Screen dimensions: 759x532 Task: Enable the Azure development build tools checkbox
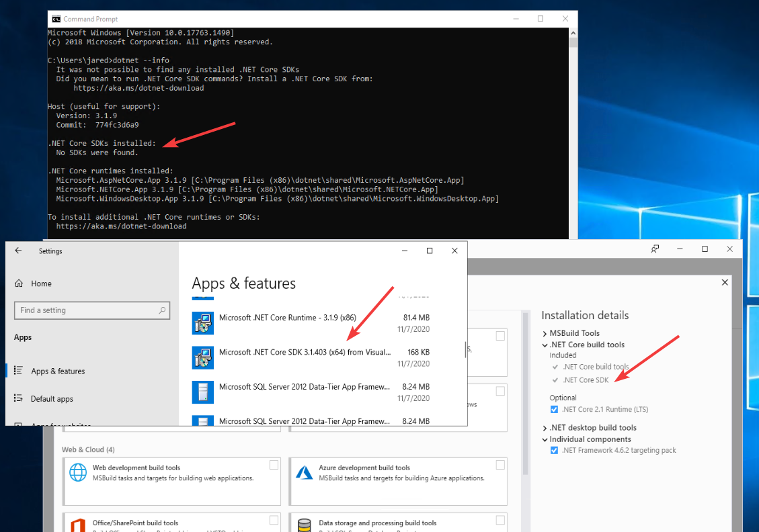(500, 464)
